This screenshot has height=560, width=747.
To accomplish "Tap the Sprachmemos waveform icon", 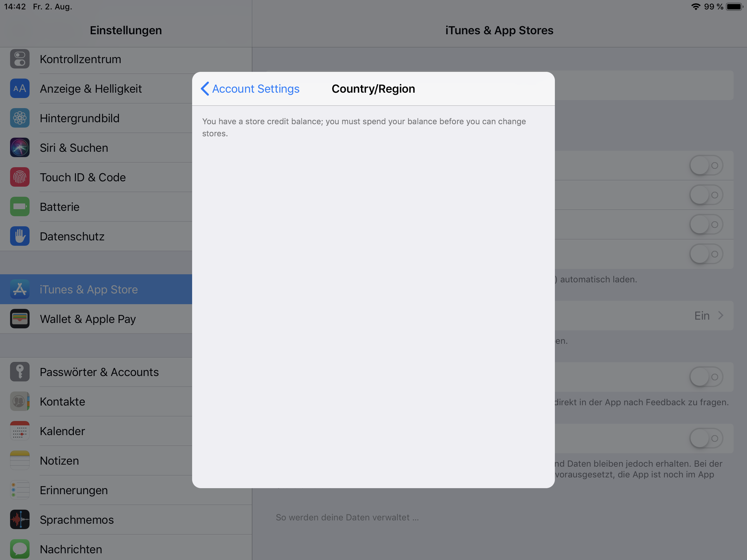I will pos(19,519).
